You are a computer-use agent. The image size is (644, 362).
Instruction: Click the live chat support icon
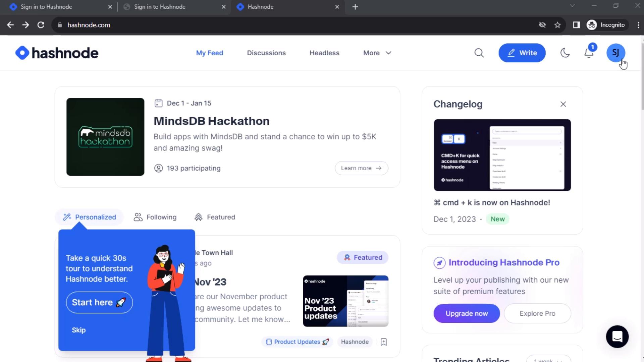point(617,337)
